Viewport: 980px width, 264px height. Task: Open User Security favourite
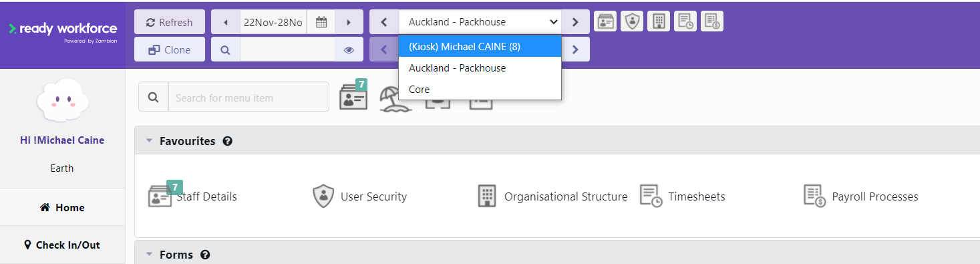pos(359,196)
